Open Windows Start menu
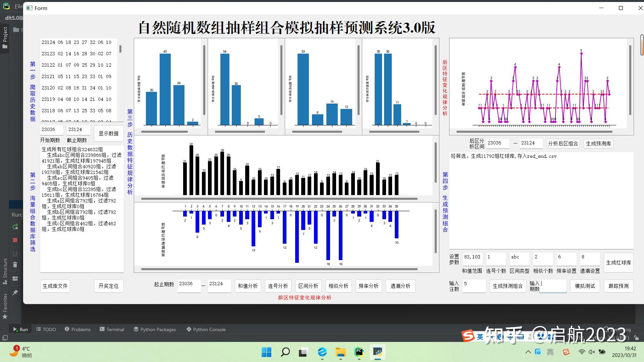644x362 pixels. tap(266, 352)
